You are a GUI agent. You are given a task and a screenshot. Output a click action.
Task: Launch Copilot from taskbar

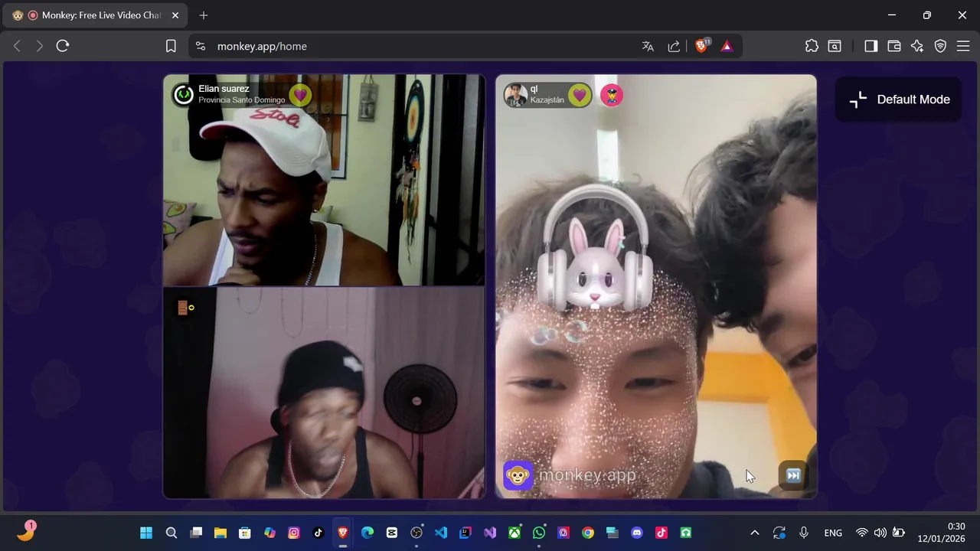click(x=269, y=533)
